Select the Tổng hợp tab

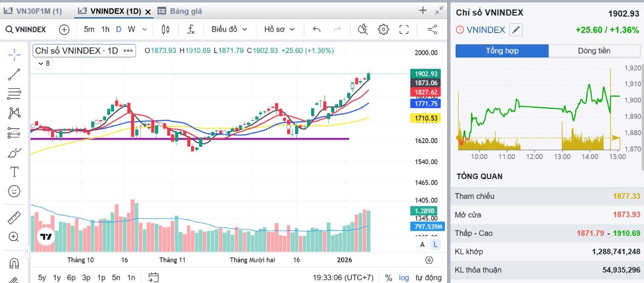point(502,51)
